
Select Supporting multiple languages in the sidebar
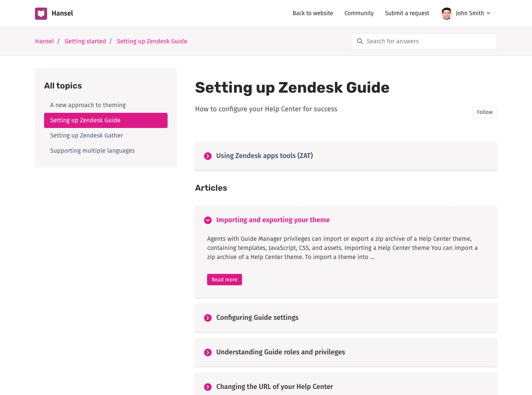pos(92,151)
